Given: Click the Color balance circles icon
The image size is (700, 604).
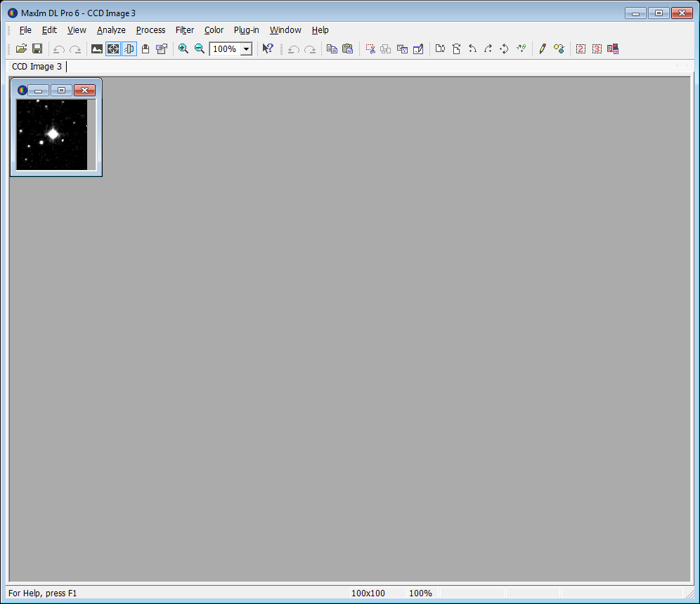Looking at the screenshot, I should (x=559, y=48).
